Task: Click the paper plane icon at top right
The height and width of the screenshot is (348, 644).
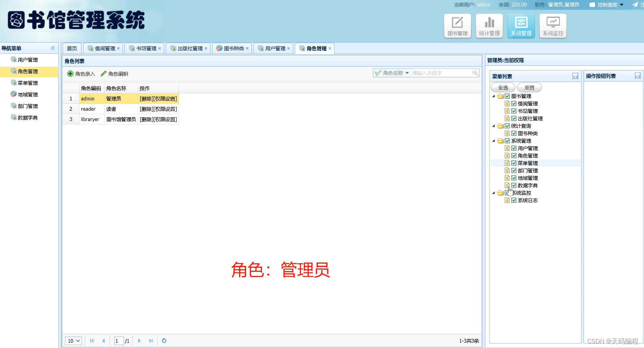Action: coord(635,4)
